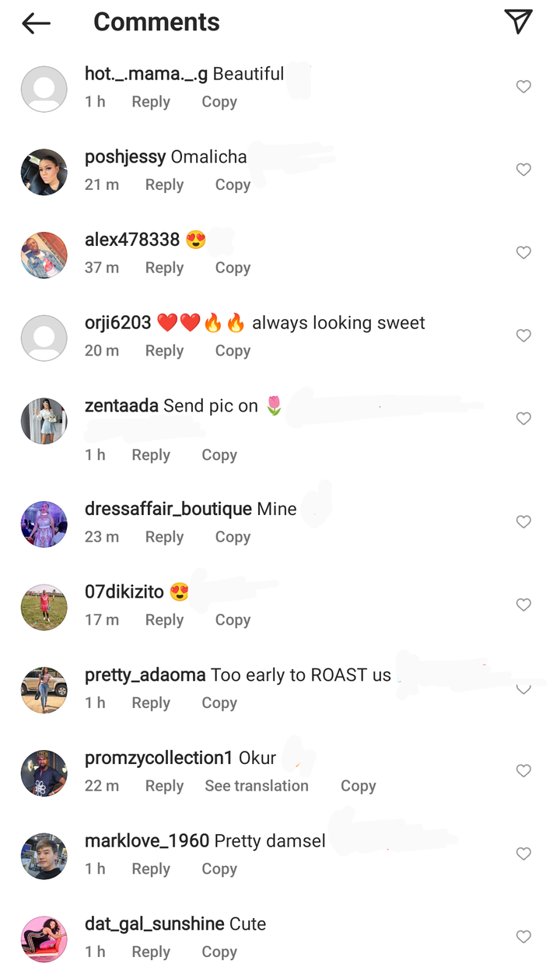Like the zentaada comment
The width and height of the screenshot is (560, 971).
523,419
